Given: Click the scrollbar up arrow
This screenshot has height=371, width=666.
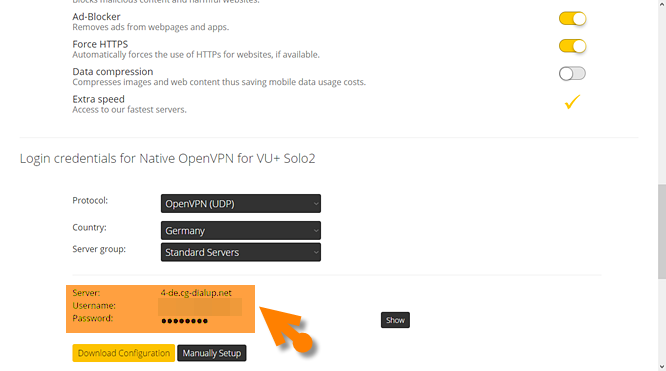Looking at the screenshot, I should (x=662, y=4).
